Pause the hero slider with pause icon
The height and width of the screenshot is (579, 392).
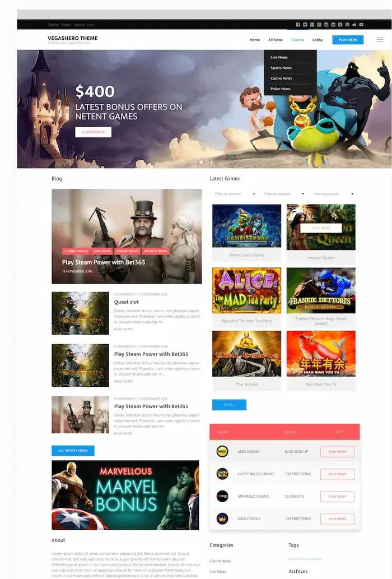click(x=212, y=162)
